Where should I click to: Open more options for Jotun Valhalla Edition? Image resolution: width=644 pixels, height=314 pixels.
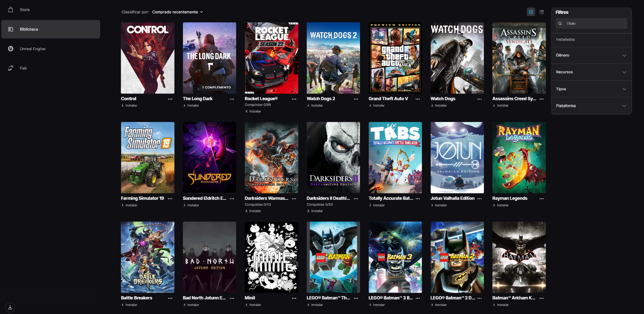[479, 199]
